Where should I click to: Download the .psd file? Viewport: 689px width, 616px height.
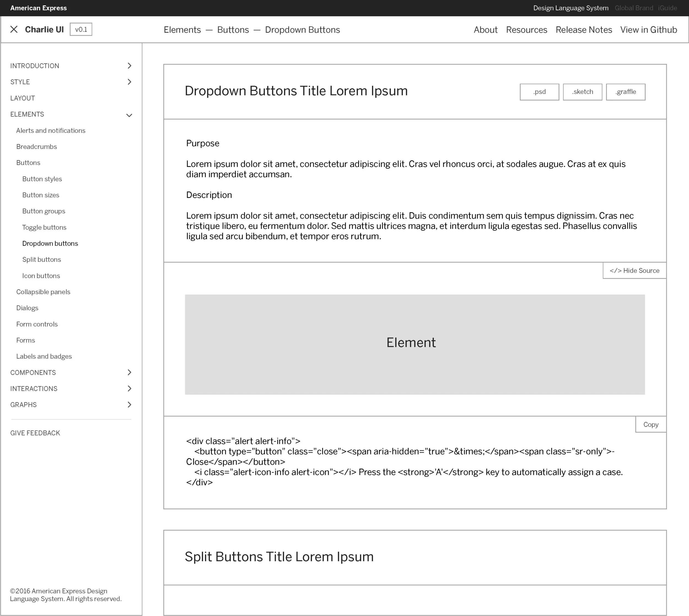click(539, 92)
